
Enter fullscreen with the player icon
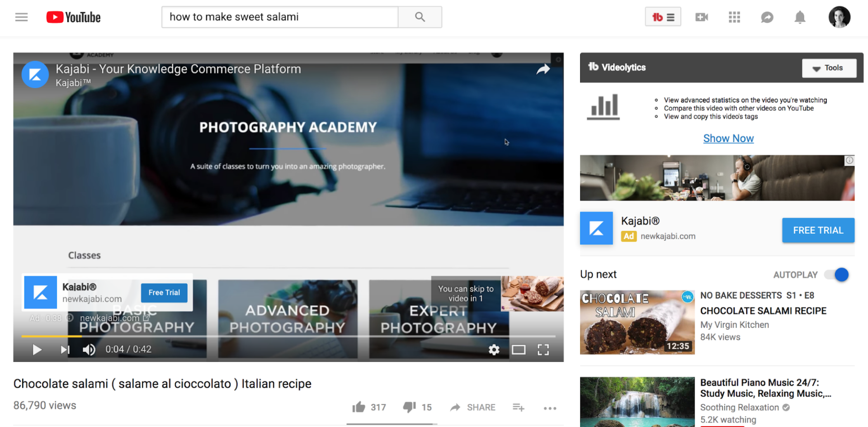(543, 349)
